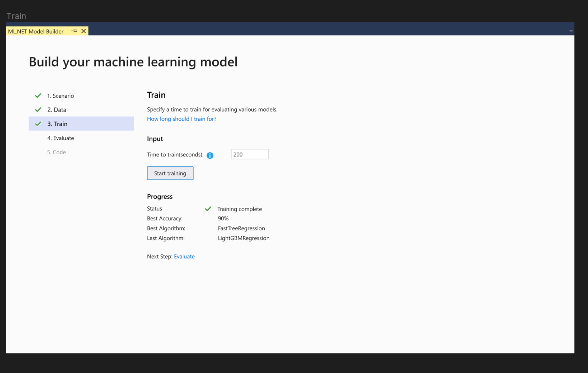Click the Start training button

[x=170, y=173]
